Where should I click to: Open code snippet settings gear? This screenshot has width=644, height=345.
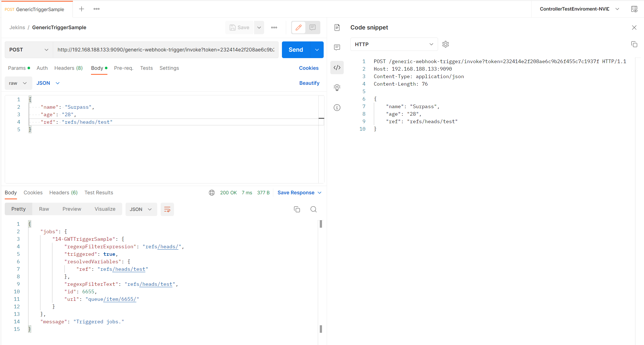446,44
